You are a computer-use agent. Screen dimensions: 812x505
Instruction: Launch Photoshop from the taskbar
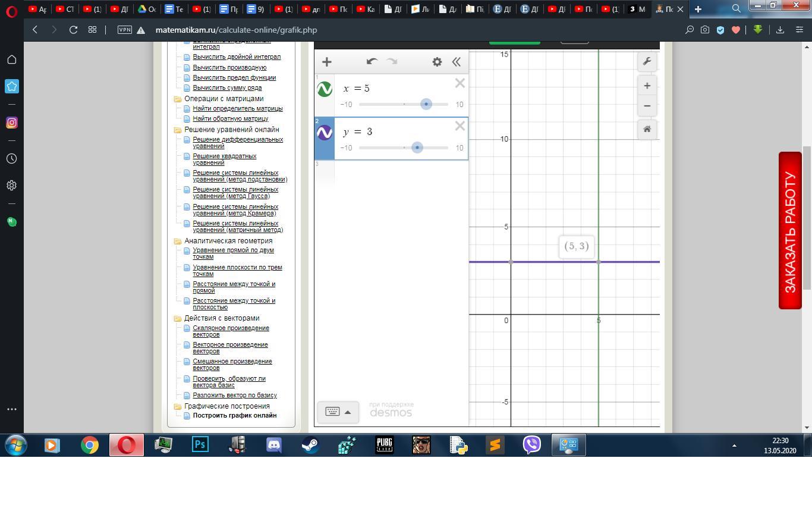(200, 445)
